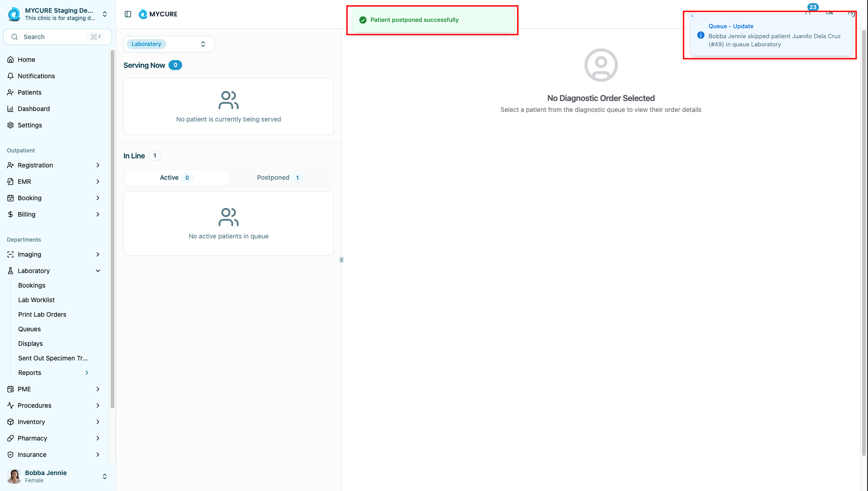Click the panel resize handle divider
This screenshot has height=491, width=868.
tap(342, 260)
